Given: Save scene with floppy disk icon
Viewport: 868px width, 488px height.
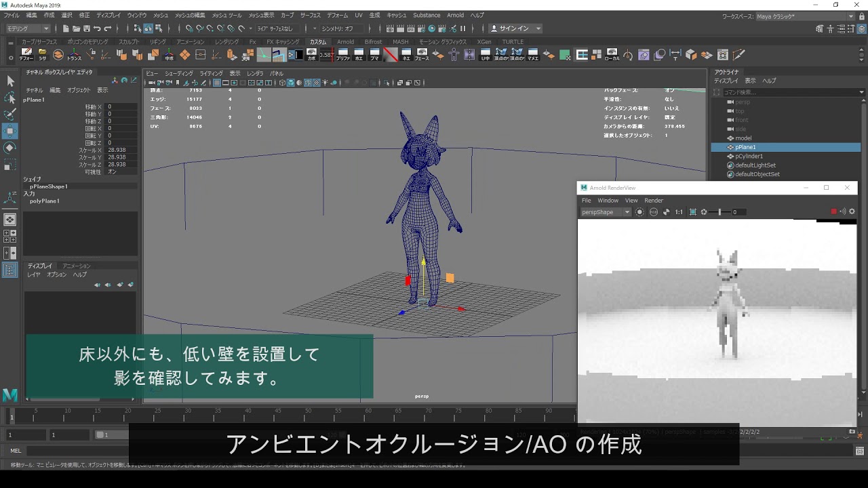Looking at the screenshot, I should coord(86,28).
